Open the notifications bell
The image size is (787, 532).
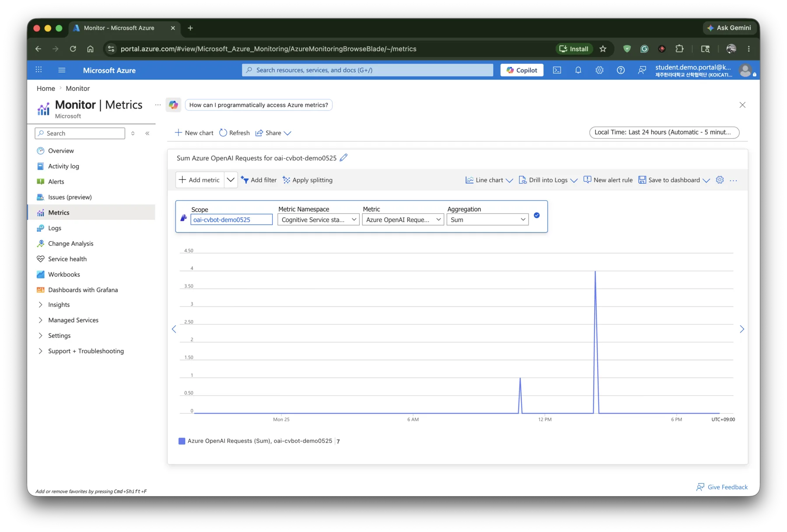tap(578, 70)
